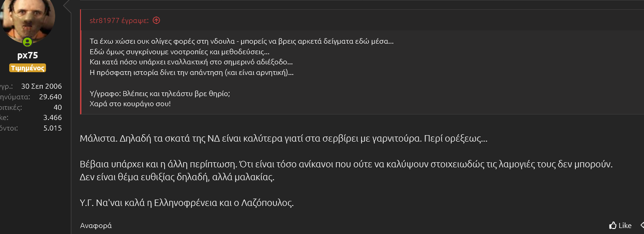Click the quoted 'Χαρά στο κουράγιο σου!' line
This screenshot has width=644, height=234.
point(131,103)
